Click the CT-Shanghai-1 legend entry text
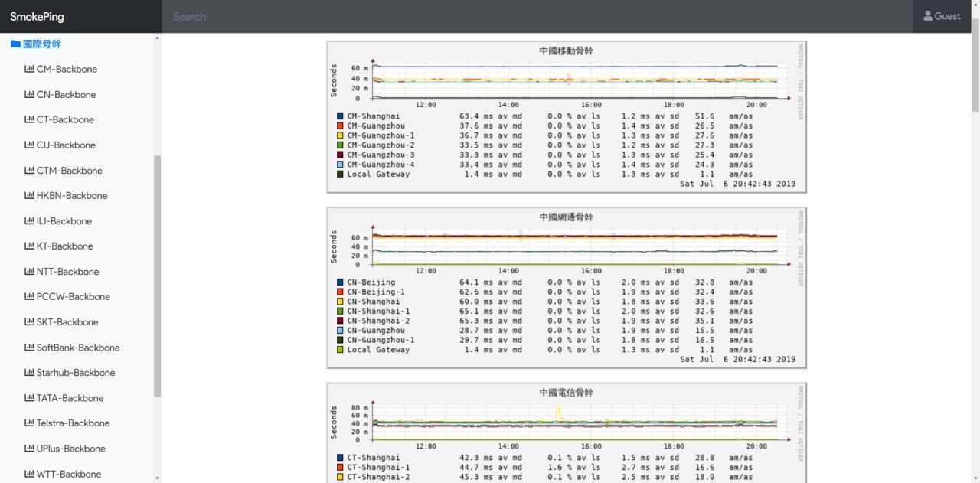980x483 pixels. click(x=378, y=467)
